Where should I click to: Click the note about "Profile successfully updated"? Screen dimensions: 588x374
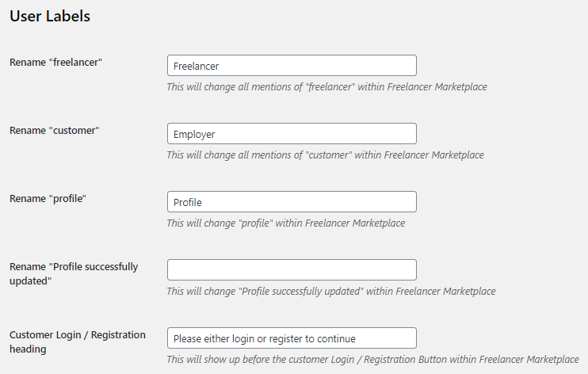coord(331,291)
